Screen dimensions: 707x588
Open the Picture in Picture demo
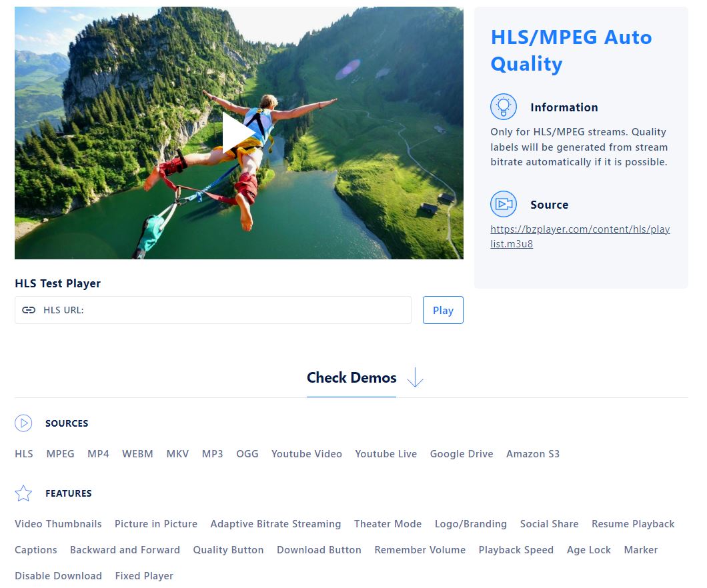click(x=156, y=524)
